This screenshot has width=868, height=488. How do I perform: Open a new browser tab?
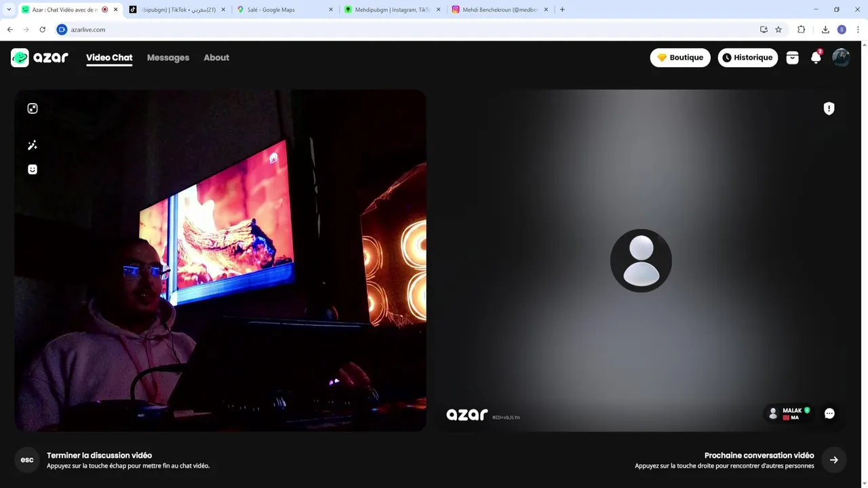coord(562,9)
